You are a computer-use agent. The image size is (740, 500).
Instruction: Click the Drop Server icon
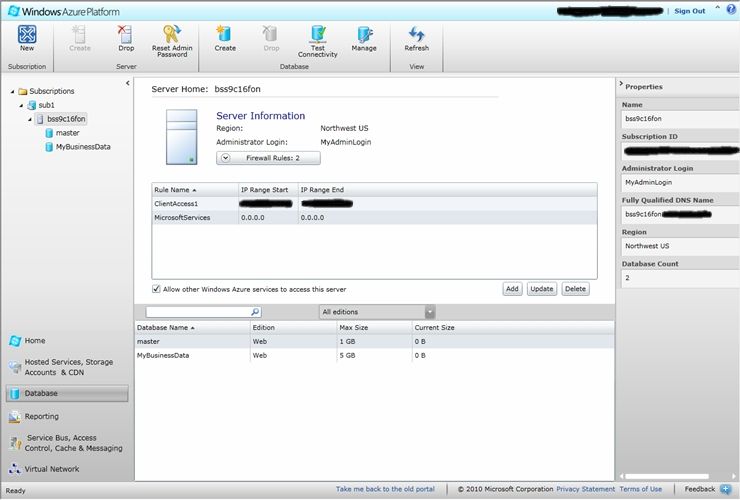(x=126, y=34)
